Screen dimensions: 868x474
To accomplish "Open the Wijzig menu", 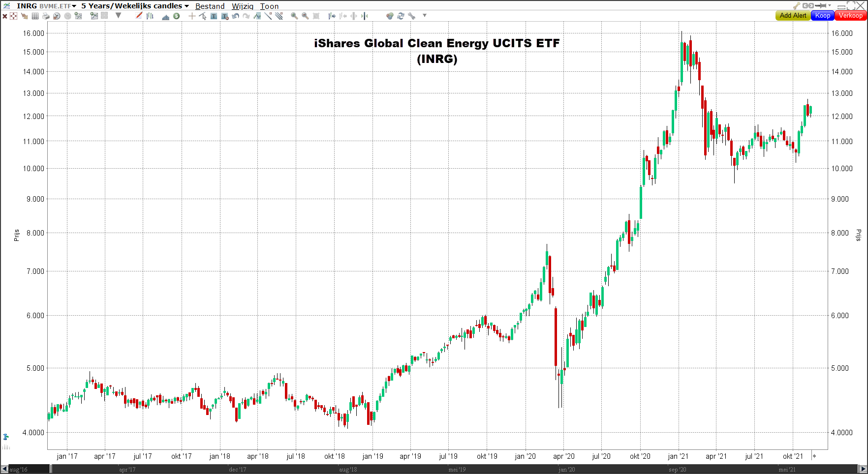I will coord(243,6).
